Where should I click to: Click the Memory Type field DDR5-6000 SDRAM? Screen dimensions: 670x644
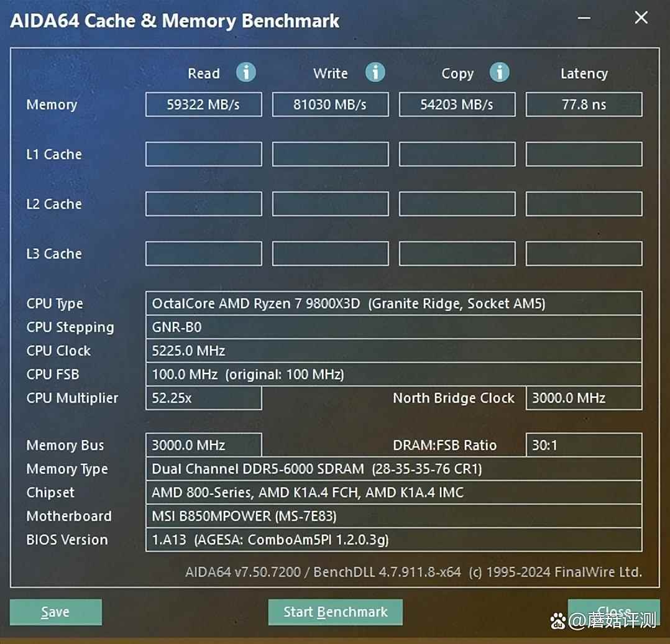tap(393, 469)
